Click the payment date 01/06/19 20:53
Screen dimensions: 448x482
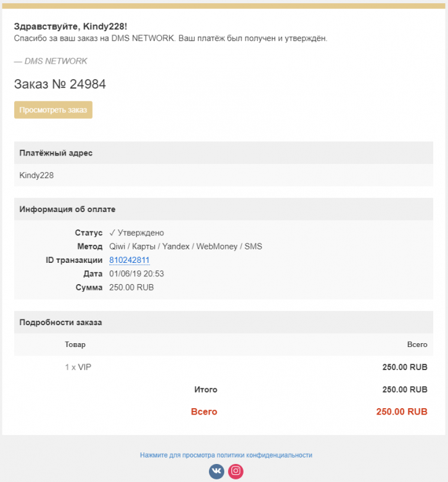(x=136, y=274)
